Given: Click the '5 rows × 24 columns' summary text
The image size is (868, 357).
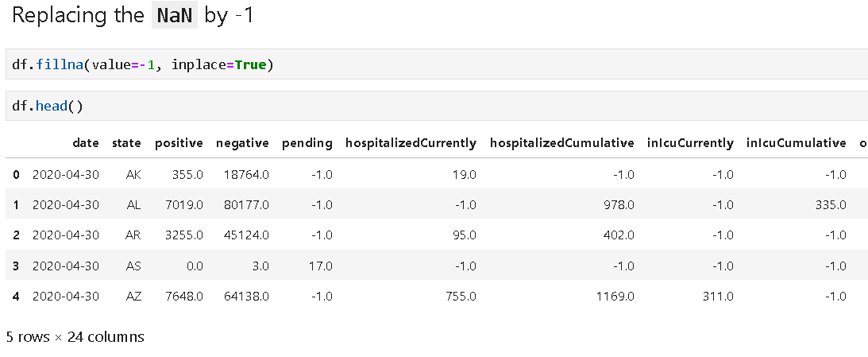Looking at the screenshot, I should click(75, 337).
